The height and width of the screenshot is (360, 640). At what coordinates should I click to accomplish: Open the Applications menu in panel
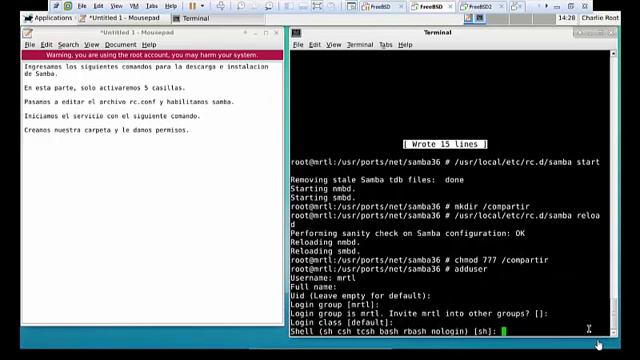(x=48, y=18)
